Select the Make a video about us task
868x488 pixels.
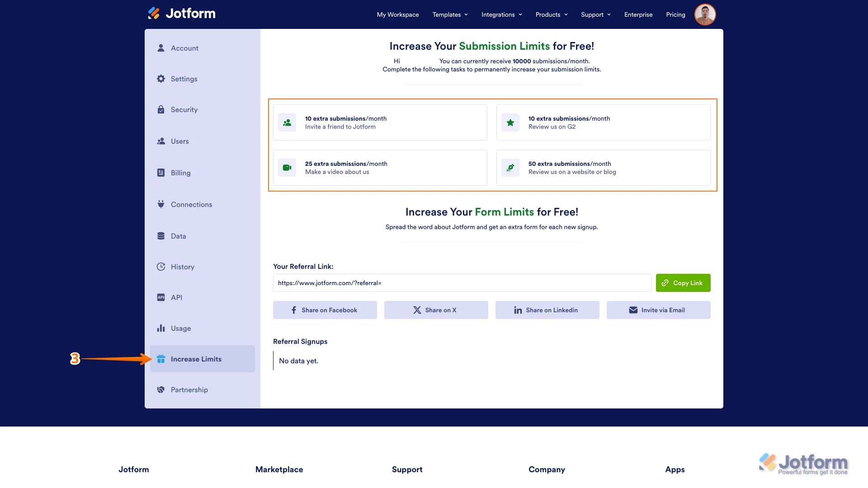pos(380,168)
